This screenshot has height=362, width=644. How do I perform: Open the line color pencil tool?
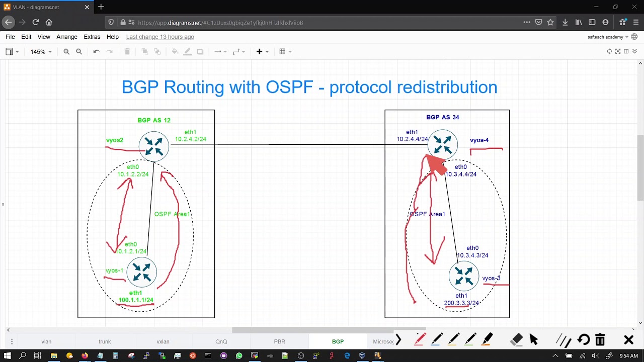(187, 52)
